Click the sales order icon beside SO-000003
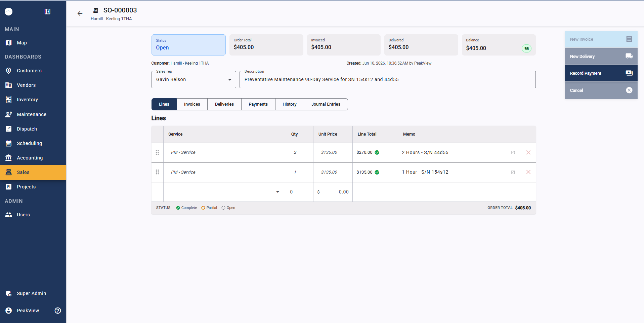The height and width of the screenshot is (323, 644). click(96, 10)
